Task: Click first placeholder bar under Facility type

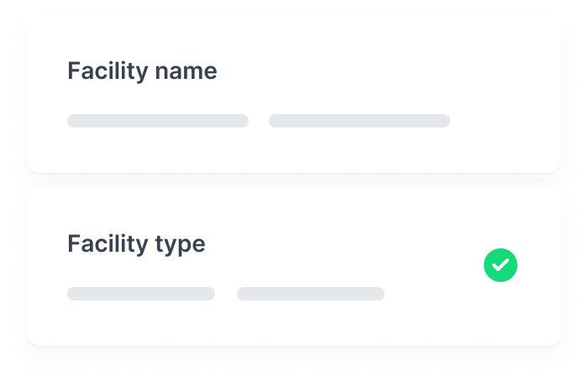Action: [141, 294]
